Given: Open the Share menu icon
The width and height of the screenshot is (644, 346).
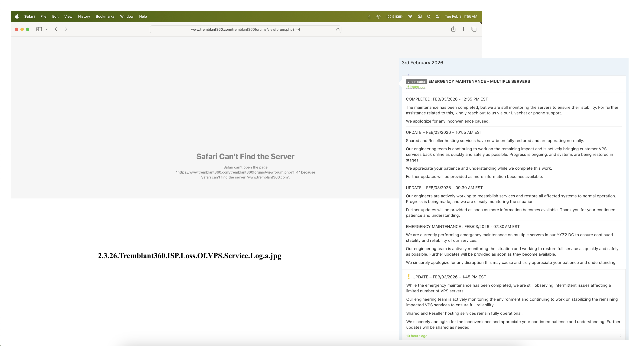Looking at the screenshot, I should pyautogui.click(x=454, y=29).
